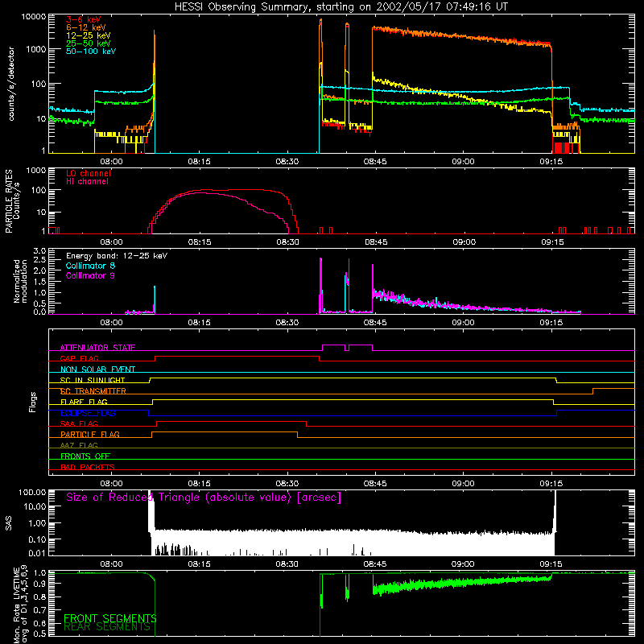Click 09:15 below the flags panel
The width and height of the screenshot is (644, 644).
pos(551,484)
